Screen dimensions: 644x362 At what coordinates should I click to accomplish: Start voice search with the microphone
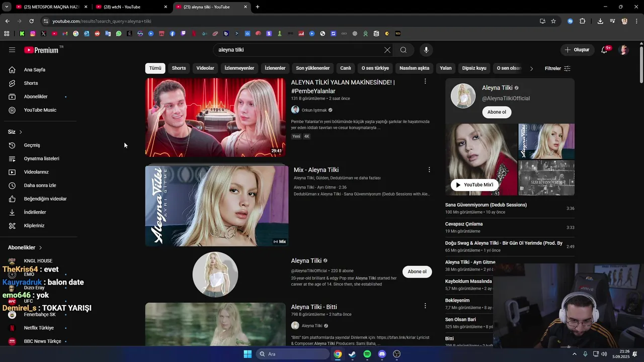click(x=426, y=50)
